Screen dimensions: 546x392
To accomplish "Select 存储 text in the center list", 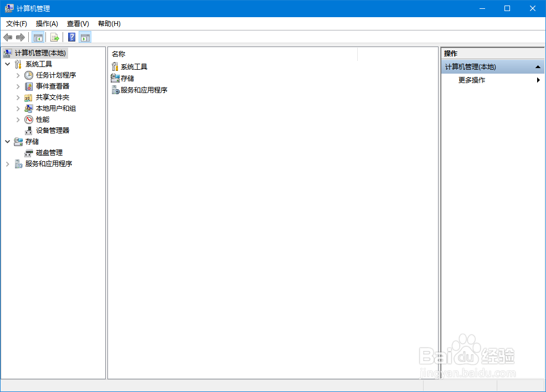I will (127, 78).
